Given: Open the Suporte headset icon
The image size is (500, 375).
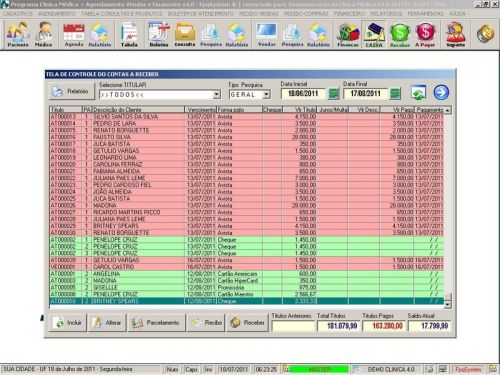Looking at the screenshot, I should (x=455, y=34).
